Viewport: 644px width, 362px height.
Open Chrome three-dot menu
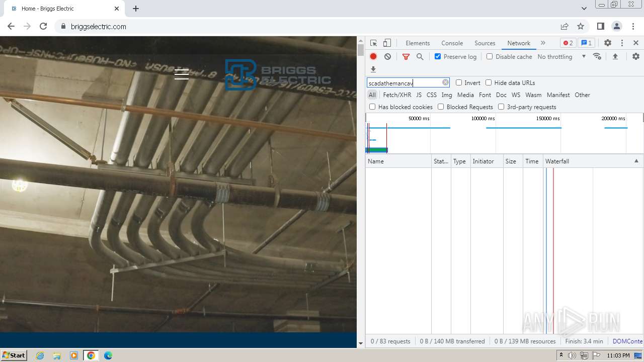click(633, 26)
